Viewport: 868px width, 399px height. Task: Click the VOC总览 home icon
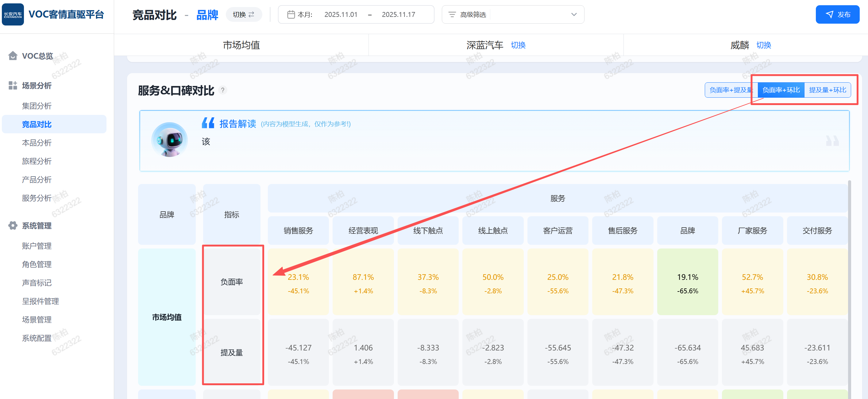[x=13, y=56]
